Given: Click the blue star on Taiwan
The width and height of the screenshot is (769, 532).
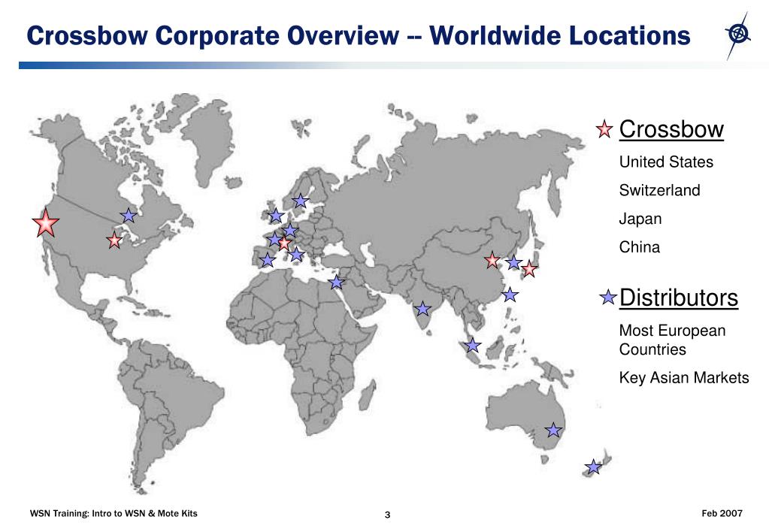Looking at the screenshot, I should pos(510,295).
